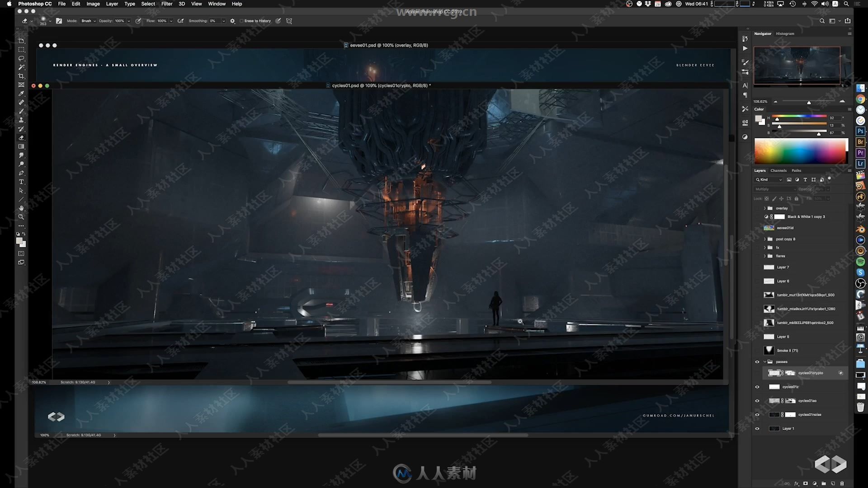Hide the cycles01ao layer

click(x=757, y=401)
